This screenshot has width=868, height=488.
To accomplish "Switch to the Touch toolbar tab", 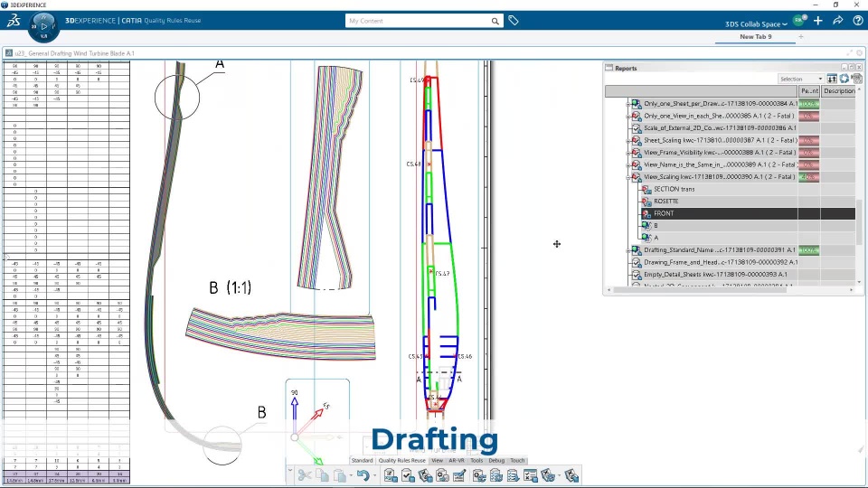I will (517, 460).
